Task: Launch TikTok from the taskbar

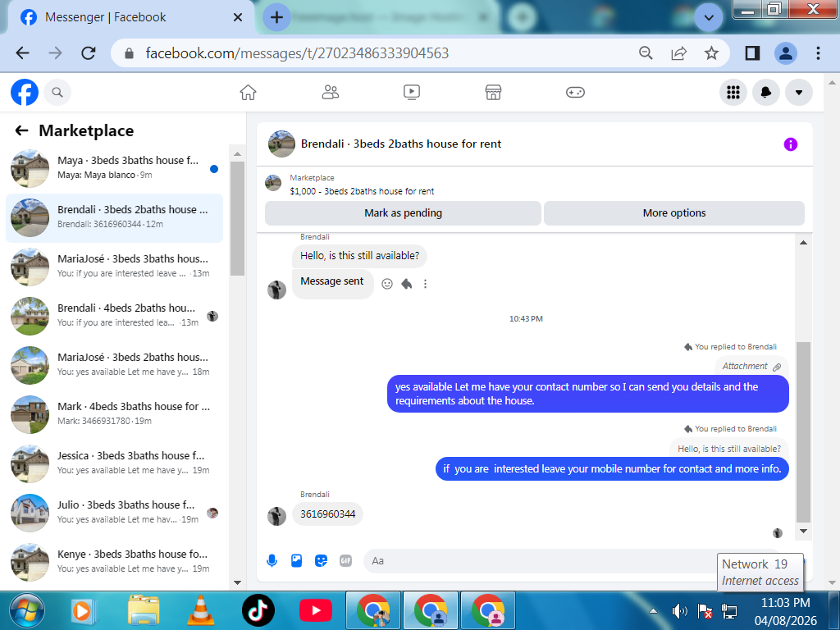Action: pos(258,610)
